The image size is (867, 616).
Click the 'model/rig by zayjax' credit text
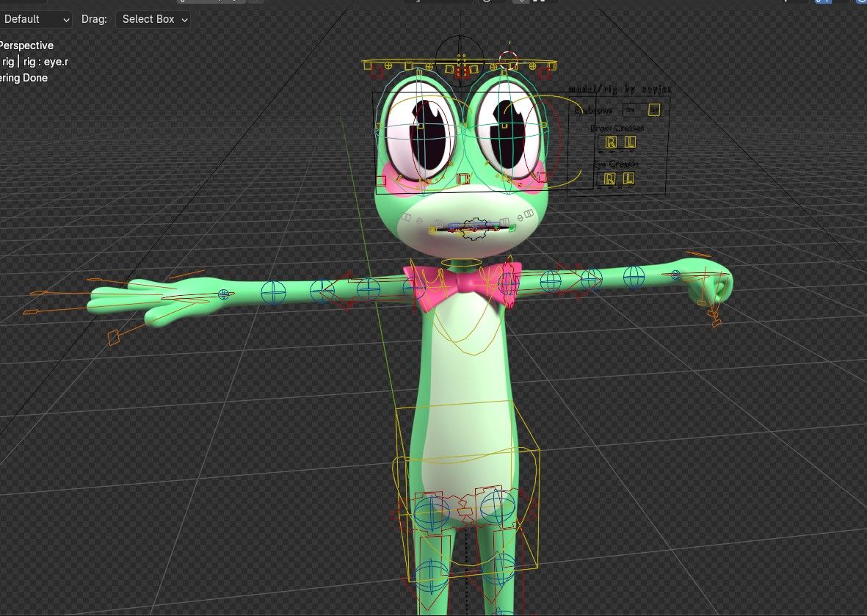tap(620, 89)
